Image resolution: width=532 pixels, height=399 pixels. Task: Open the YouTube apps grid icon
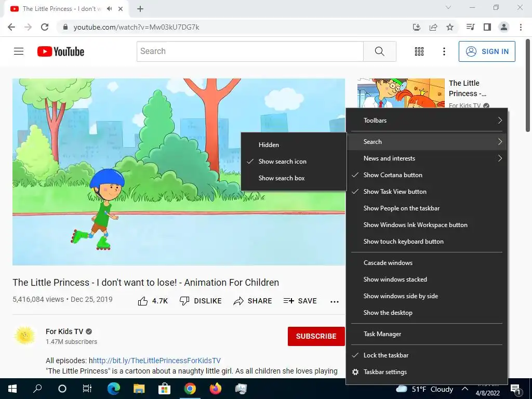[419, 51]
